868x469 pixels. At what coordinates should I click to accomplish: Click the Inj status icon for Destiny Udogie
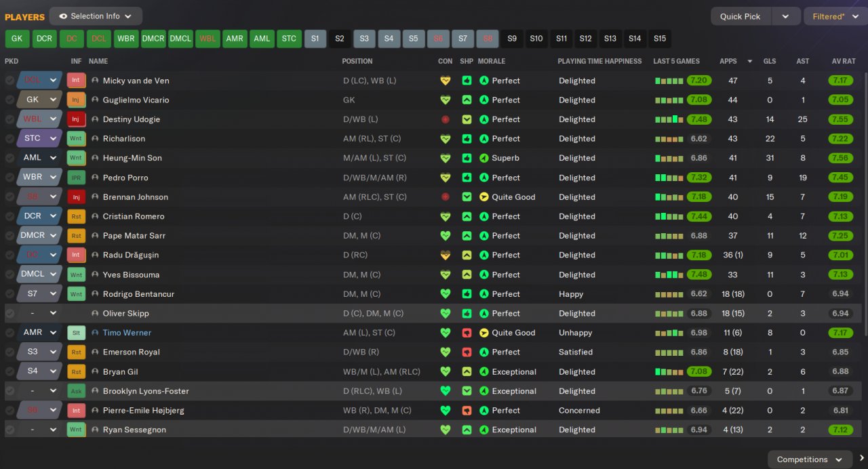(76, 119)
